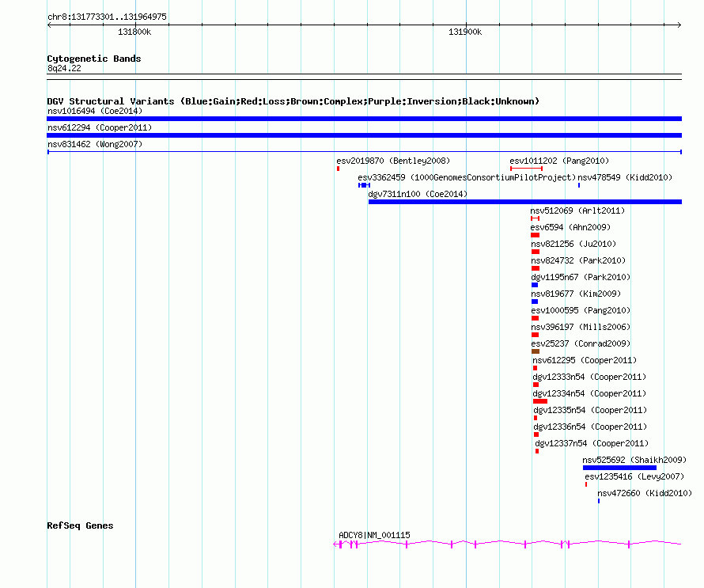
Task: Click the 131900k ruler label
Action: tap(464, 32)
